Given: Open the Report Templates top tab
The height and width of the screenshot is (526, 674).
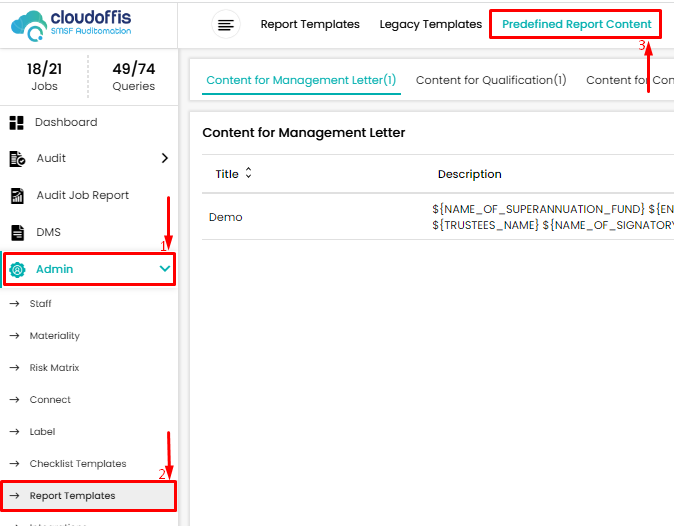Looking at the screenshot, I should click(x=310, y=24).
